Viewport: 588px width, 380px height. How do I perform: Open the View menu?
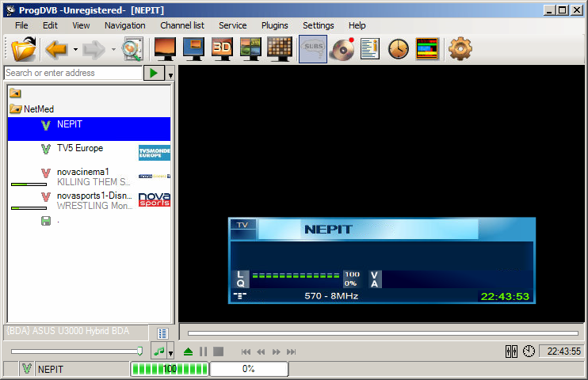click(x=81, y=25)
